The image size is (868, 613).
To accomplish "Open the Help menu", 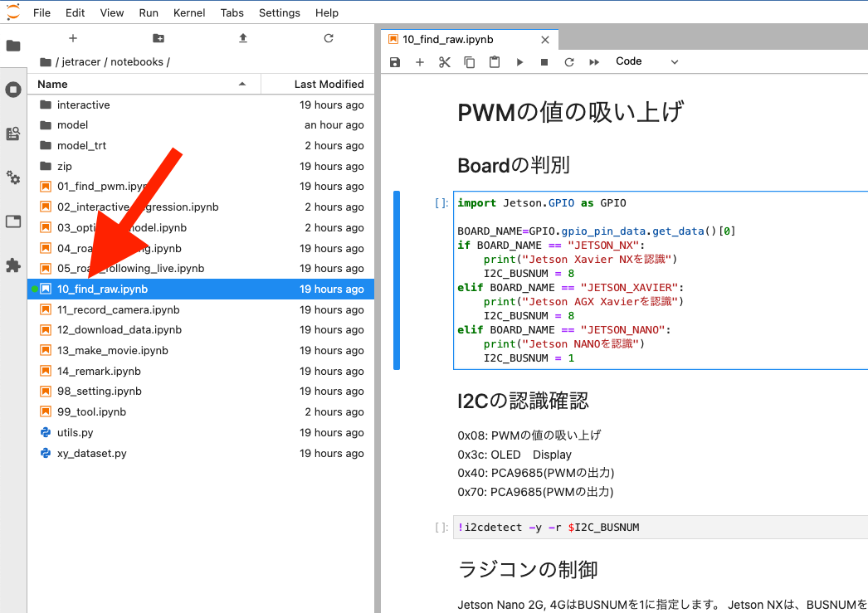I will (327, 12).
